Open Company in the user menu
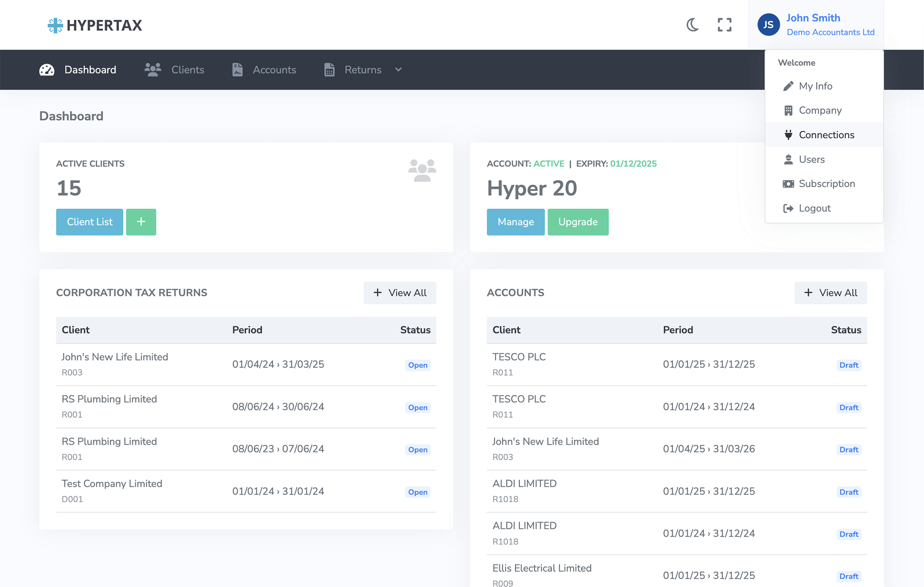 point(824,110)
